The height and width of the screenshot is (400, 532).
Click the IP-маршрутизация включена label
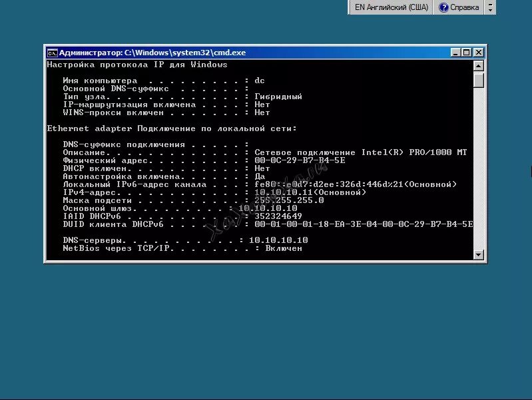pos(129,104)
